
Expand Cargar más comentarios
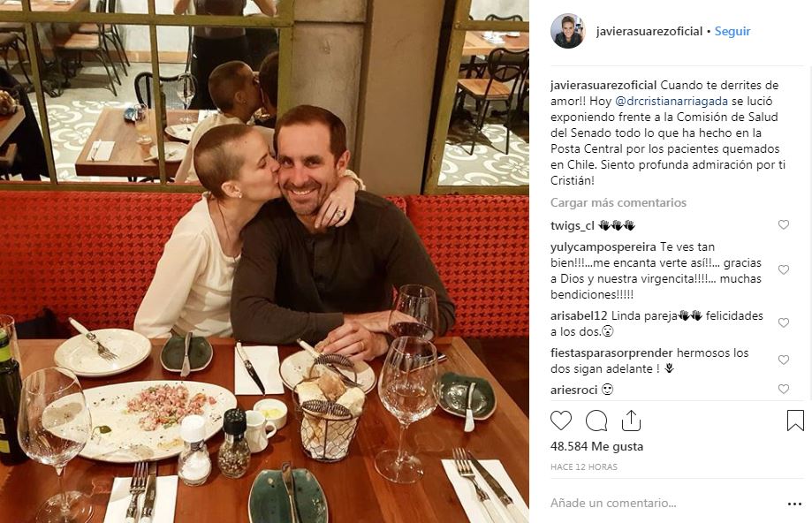[x=618, y=202]
